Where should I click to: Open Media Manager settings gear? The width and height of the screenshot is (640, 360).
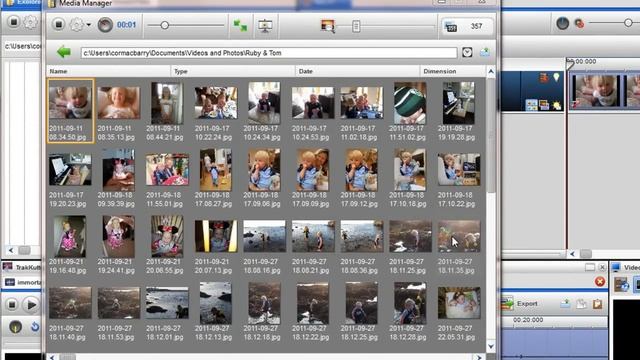[76, 25]
